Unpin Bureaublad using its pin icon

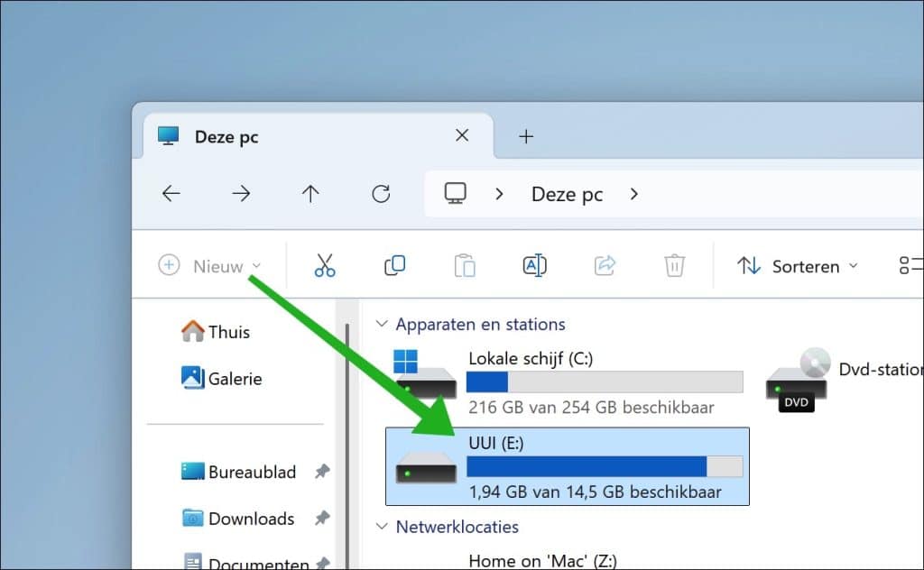(322, 471)
